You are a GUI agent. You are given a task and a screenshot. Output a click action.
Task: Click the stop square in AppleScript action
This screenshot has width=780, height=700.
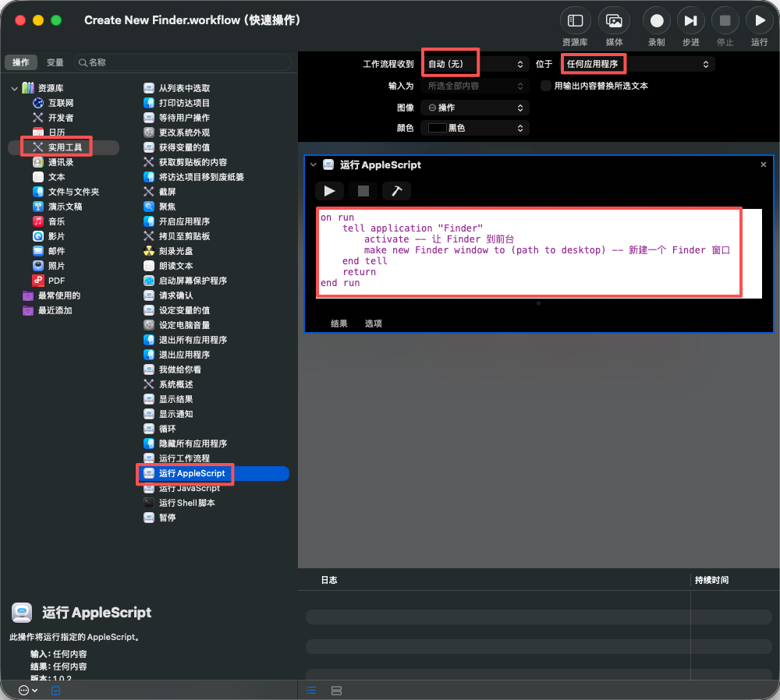click(x=363, y=191)
